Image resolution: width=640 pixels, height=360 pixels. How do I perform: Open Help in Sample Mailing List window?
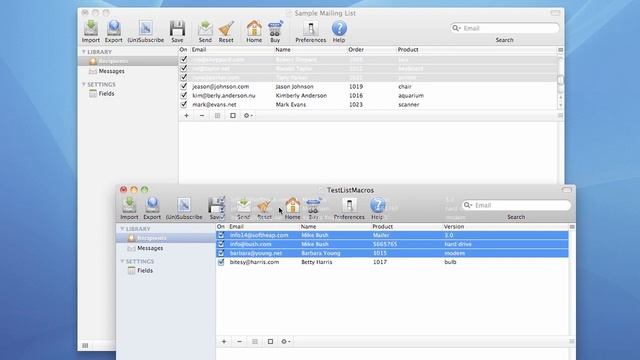click(x=339, y=28)
